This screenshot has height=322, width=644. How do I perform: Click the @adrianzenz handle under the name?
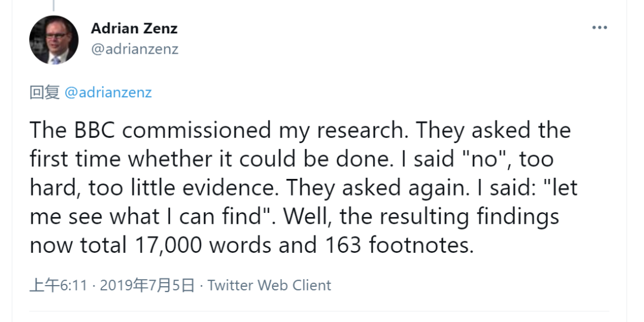pyautogui.click(x=134, y=49)
